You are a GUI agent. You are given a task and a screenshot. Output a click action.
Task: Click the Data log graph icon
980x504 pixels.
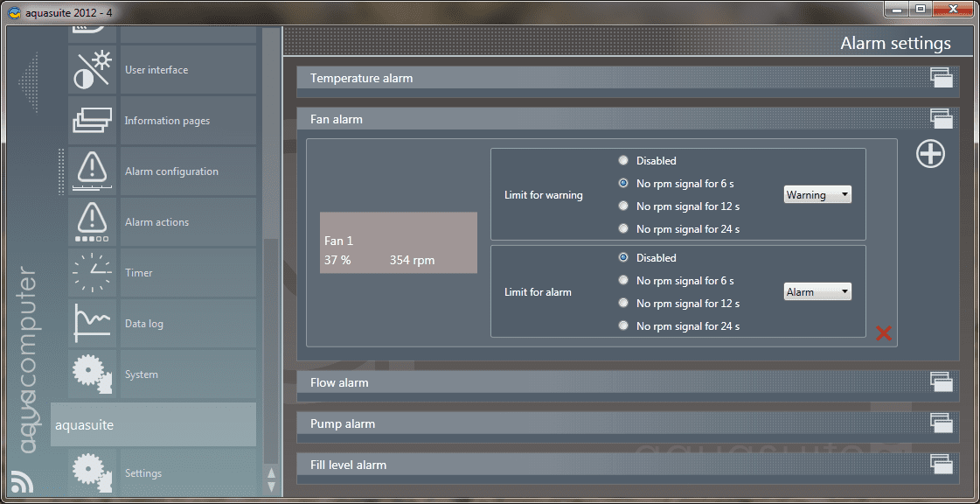click(x=92, y=323)
